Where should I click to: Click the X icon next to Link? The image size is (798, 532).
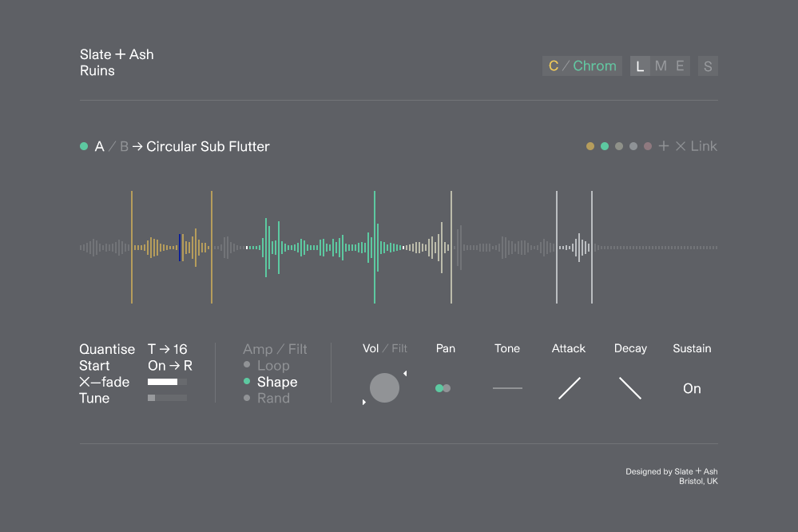(x=681, y=146)
